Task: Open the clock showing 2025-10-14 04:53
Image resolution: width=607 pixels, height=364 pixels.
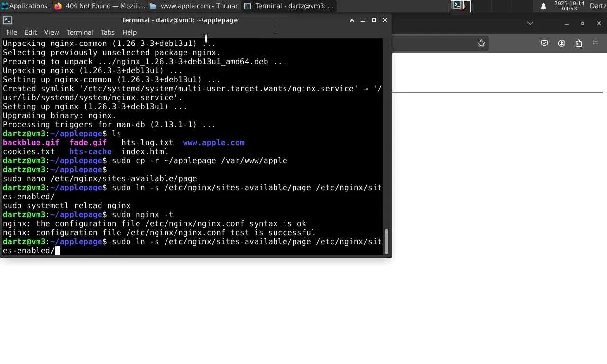Action: 569,6
